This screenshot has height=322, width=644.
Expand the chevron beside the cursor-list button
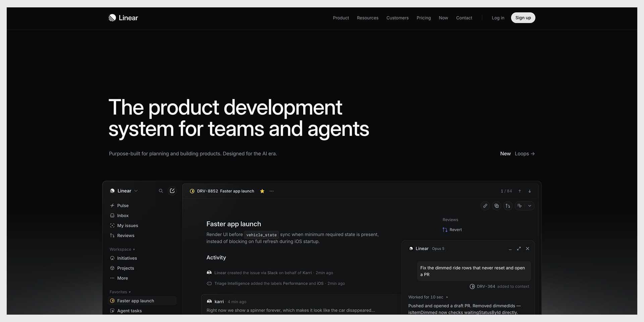[x=530, y=206]
